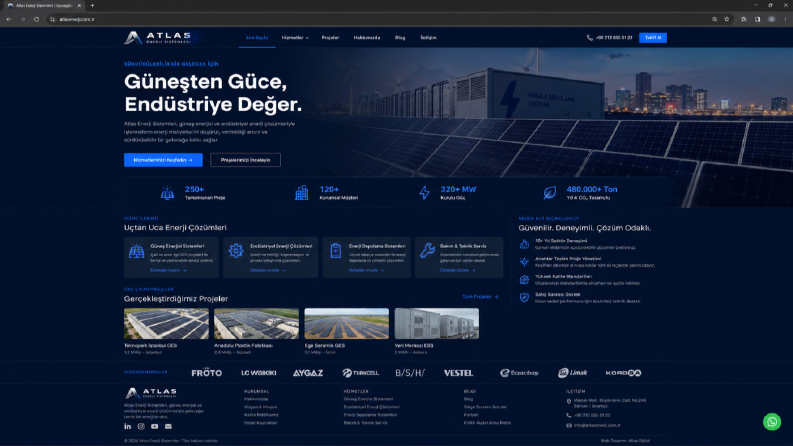Viewport: 793px width, 446px height.
Task: Click the solar panel icon on Güneş Enerjisi card
Action: click(137, 251)
